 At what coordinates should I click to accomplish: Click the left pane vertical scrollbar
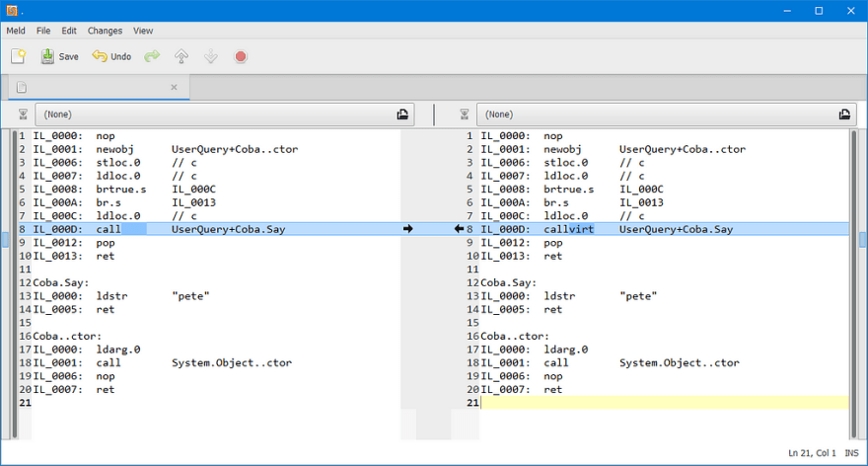[14, 283]
